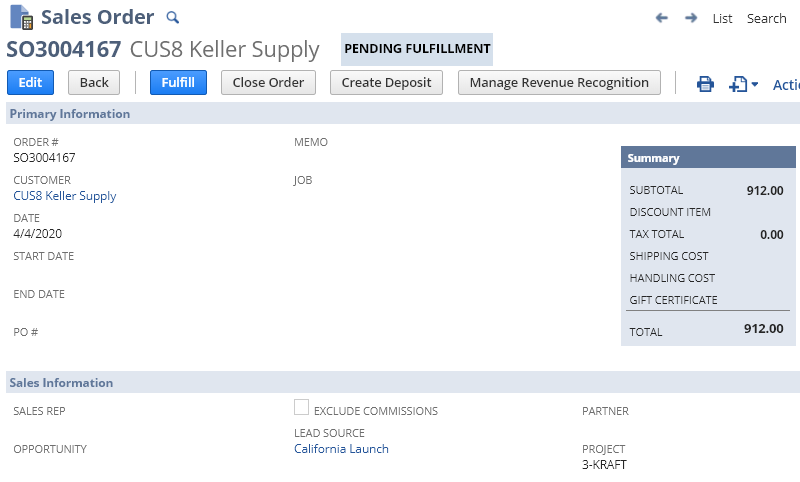Image resolution: width=800 pixels, height=482 pixels.
Task: Click Create Deposit button
Action: 386,82
